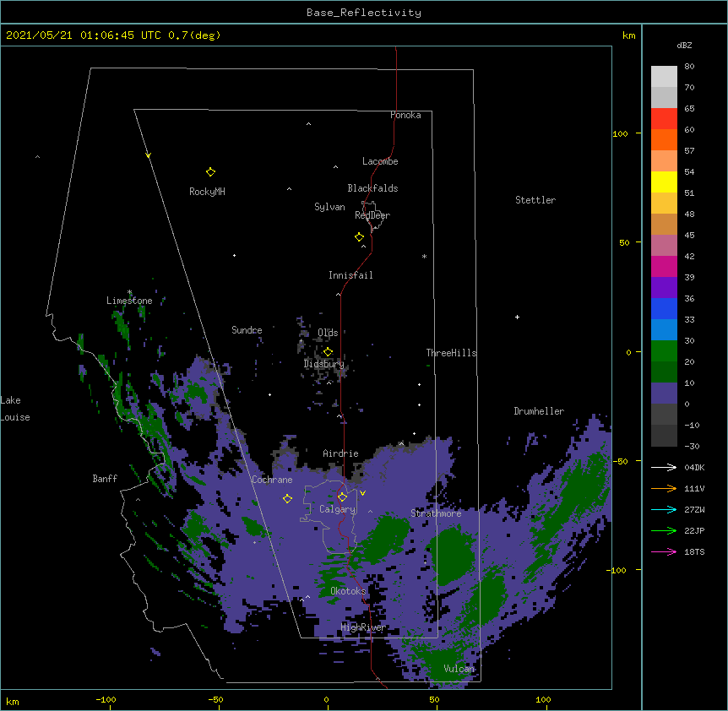Click the HighRiver label
Image resolution: width=728 pixels, height=711 pixels.
(x=363, y=627)
